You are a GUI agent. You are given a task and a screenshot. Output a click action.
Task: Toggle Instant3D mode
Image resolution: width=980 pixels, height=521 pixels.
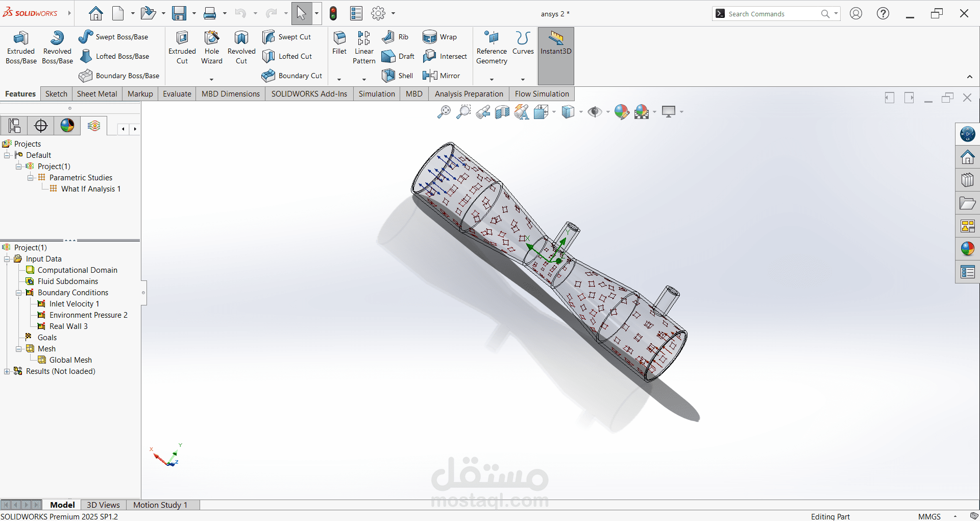[556, 56]
